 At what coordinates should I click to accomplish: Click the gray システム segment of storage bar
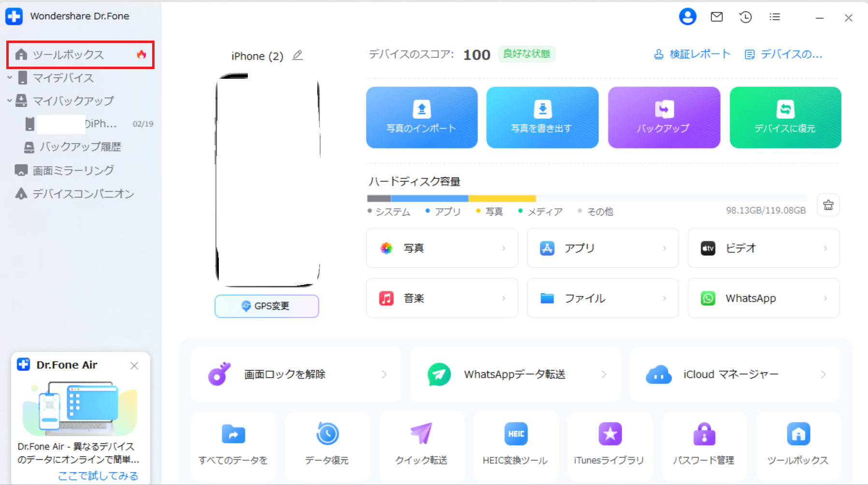tap(379, 199)
